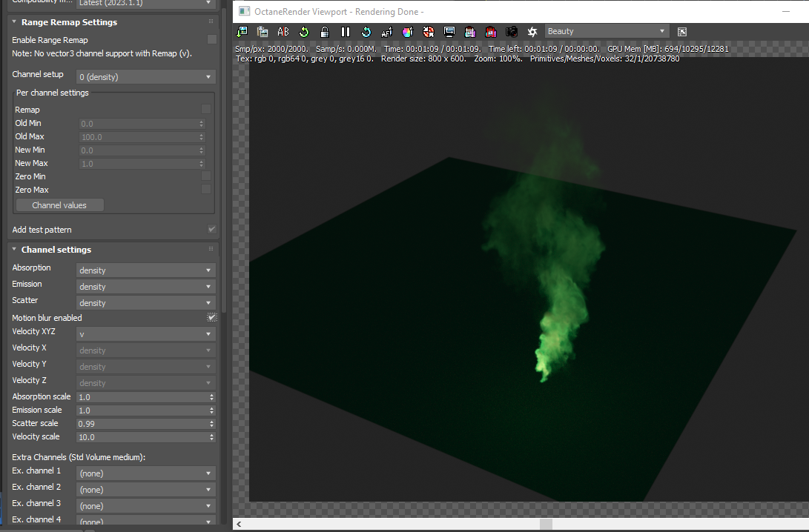Viewport: 809px width, 532px height.
Task: Click the Emission scale spinner arrows
Action: [x=211, y=410]
